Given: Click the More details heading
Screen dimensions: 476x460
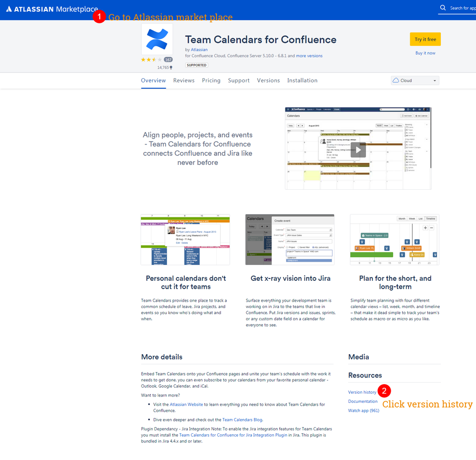Looking at the screenshot, I should click(x=162, y=357).
